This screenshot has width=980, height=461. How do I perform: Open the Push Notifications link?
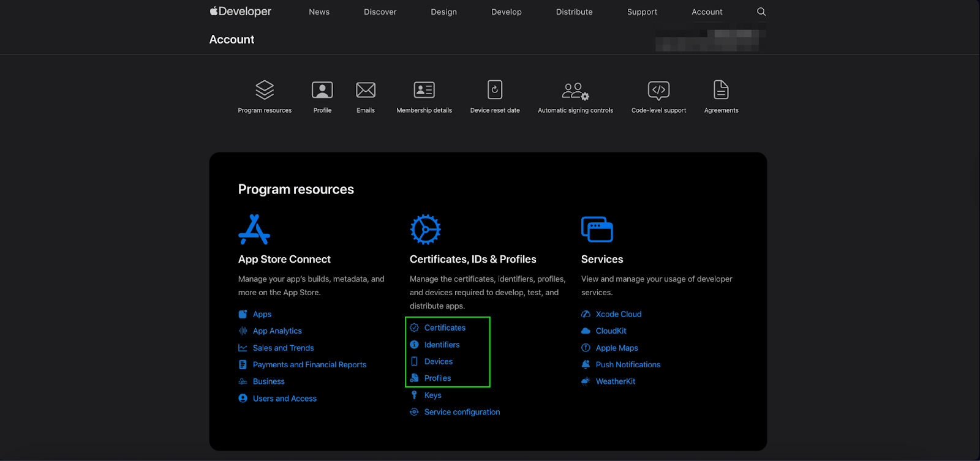click(x=628, y=364)
